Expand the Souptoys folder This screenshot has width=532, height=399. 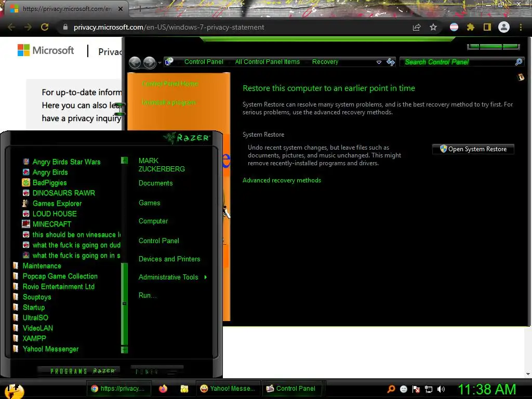32,297
